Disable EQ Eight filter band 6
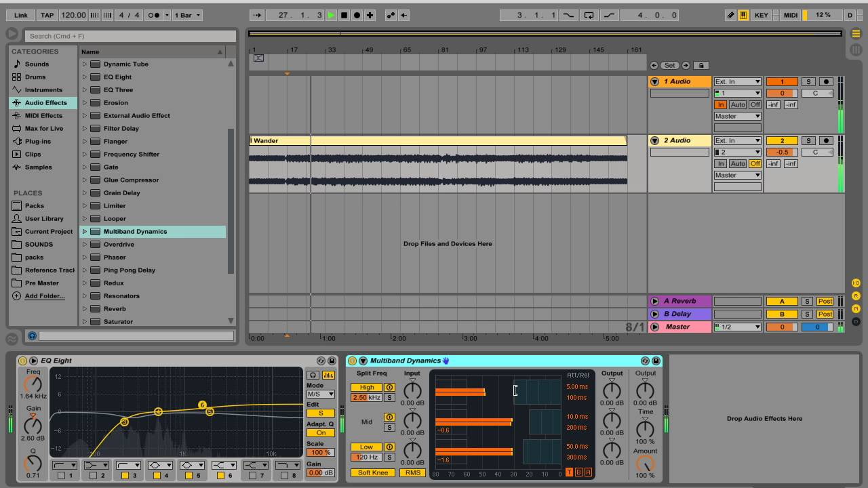The width and height of the screenshot is (868, 488). [220, 476]
